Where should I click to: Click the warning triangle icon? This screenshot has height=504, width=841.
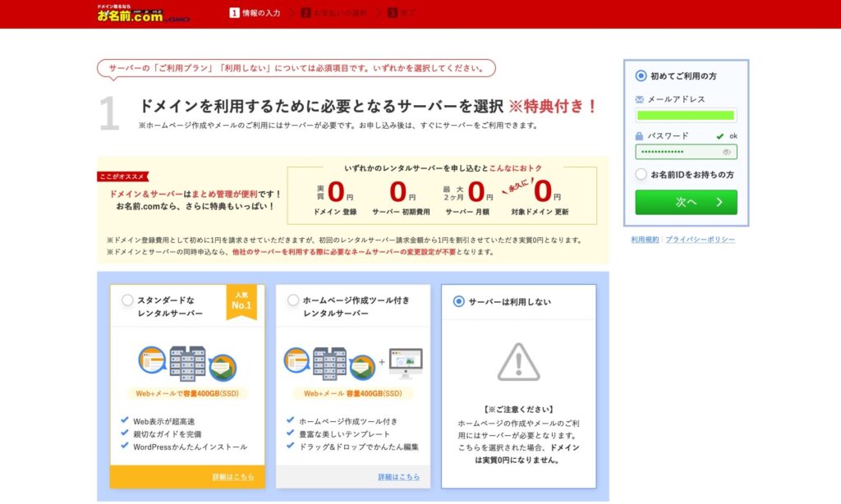tap(518, 362)
